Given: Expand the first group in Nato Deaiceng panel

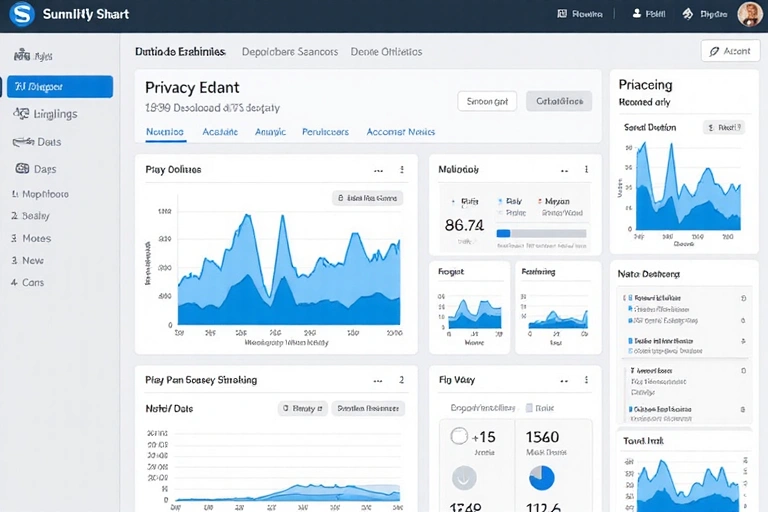Looking at the screenshot, I should 624,298.
